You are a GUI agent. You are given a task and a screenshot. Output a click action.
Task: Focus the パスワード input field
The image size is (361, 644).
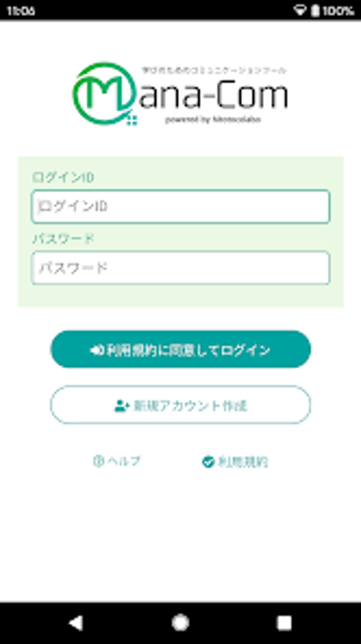[x=180, y=268]
